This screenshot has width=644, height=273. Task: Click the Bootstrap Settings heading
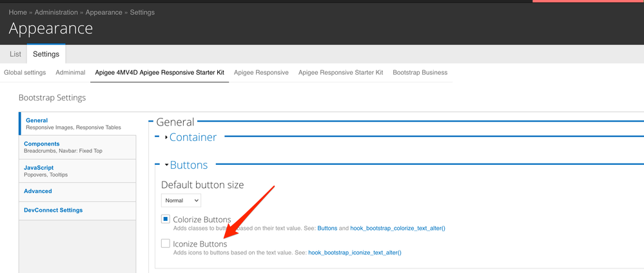coord(52,98)
